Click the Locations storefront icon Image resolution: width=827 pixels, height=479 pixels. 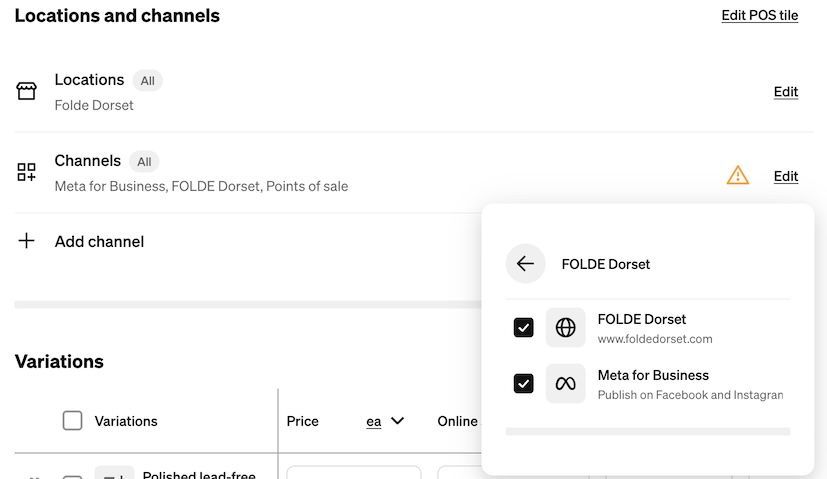pos(26,91)
